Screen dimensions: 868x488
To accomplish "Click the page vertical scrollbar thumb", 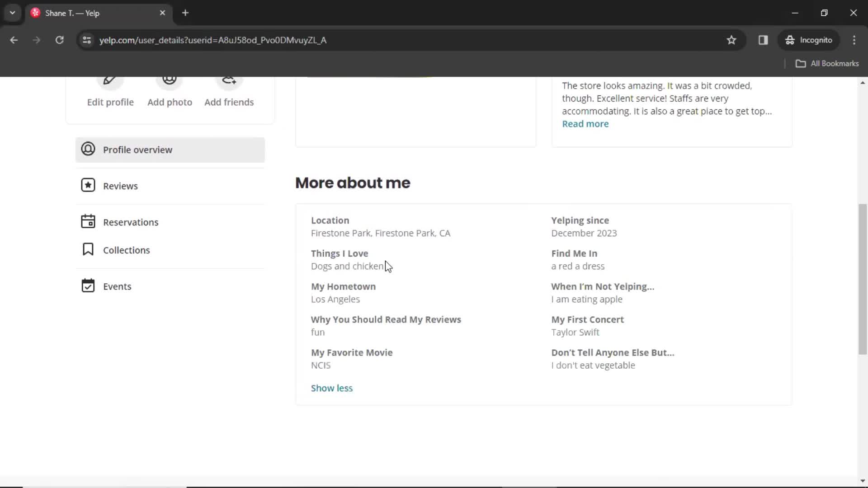I will pos(863,279).
